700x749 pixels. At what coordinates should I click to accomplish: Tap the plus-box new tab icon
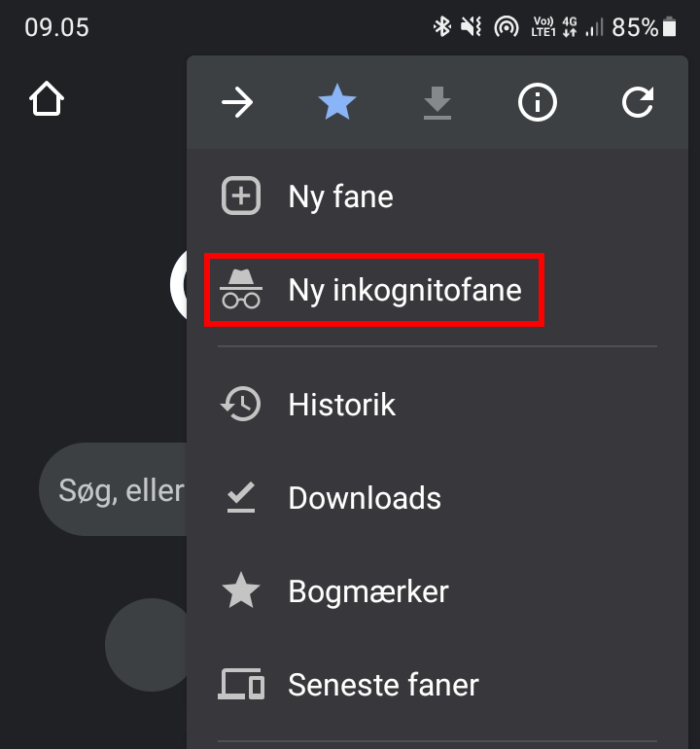click(241, 196)
